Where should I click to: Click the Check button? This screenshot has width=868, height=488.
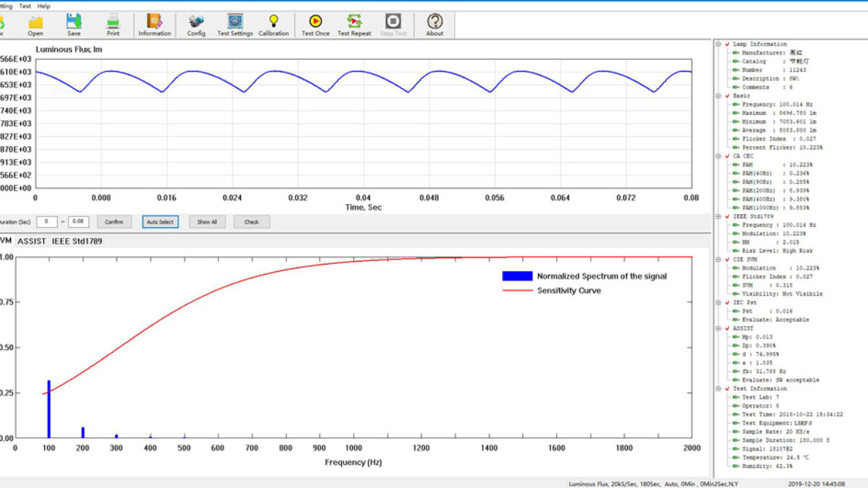[x=252, y=222]
